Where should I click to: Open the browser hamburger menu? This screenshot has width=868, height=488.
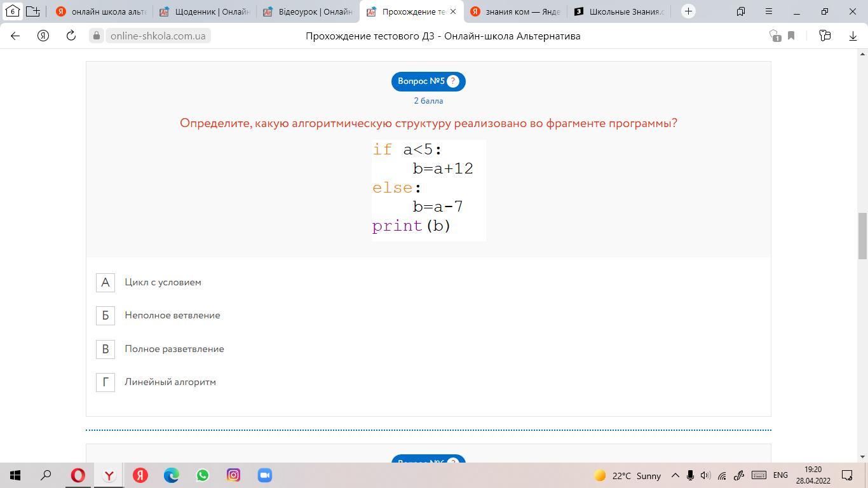click(769, 11)
